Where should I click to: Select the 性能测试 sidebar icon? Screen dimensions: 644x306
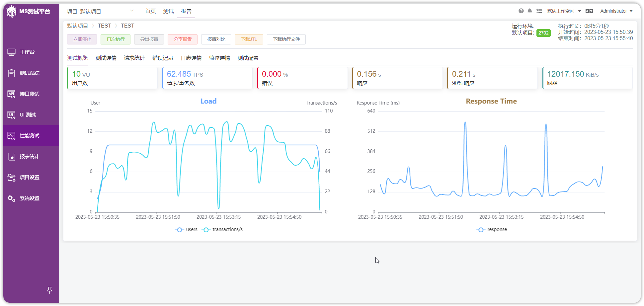pos(12,136)
